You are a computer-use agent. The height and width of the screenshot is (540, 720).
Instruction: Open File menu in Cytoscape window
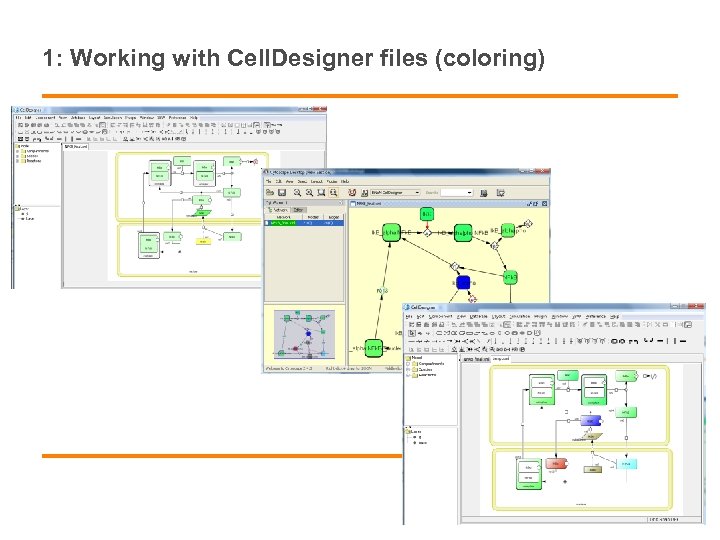[x=269, y=181]
